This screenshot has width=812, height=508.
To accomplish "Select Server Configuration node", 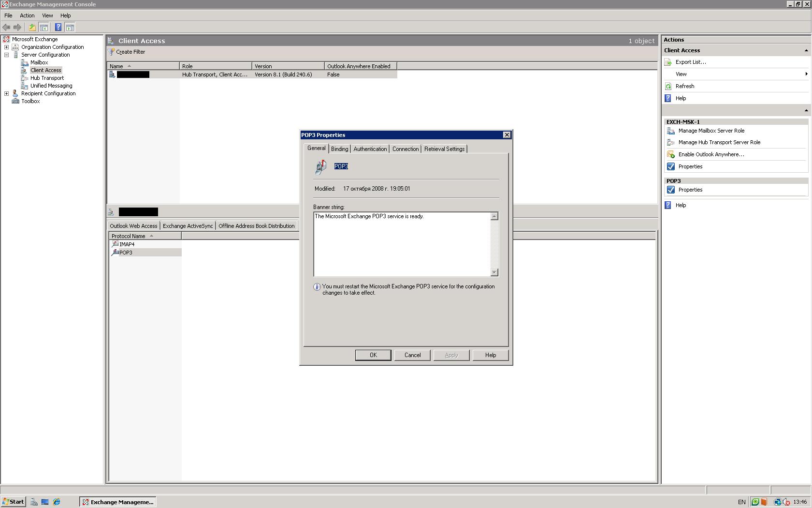I will [x=45, y=55].
